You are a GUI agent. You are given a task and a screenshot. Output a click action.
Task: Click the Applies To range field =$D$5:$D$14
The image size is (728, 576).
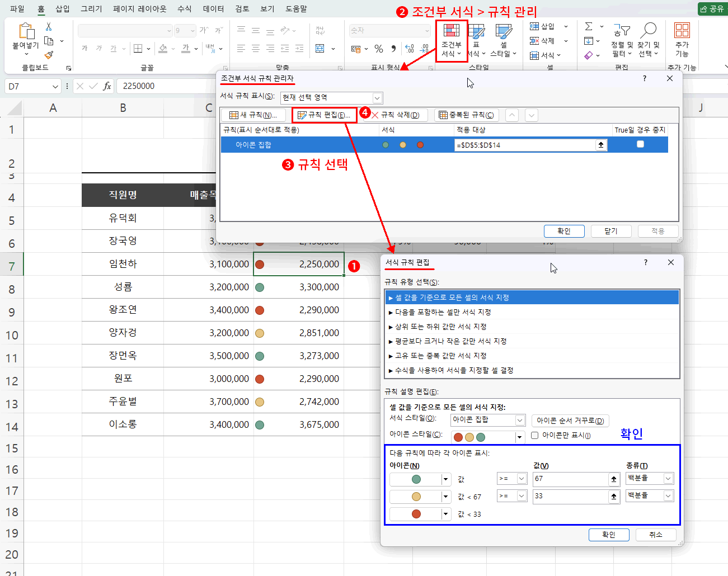pyautogui.click(x=525, y=145)
